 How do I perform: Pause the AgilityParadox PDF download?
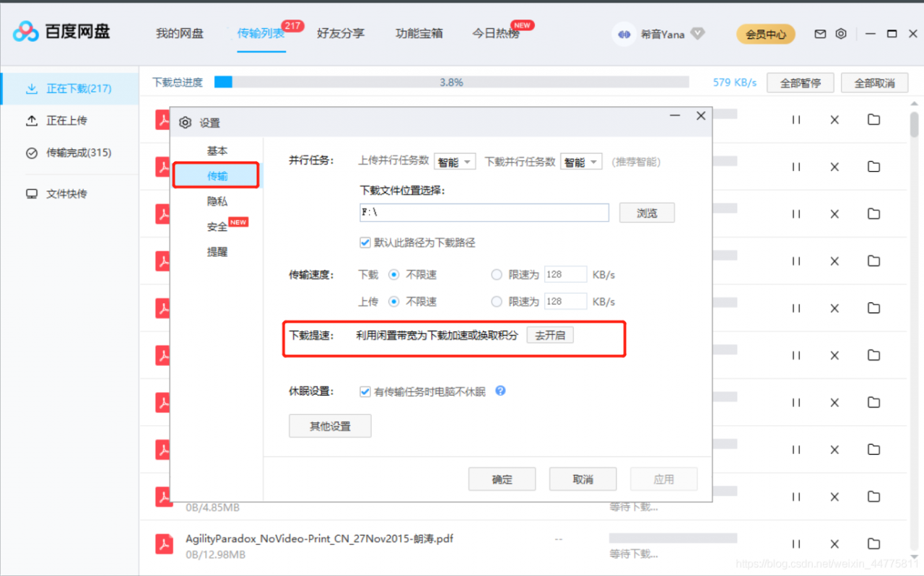coord(796,544)
